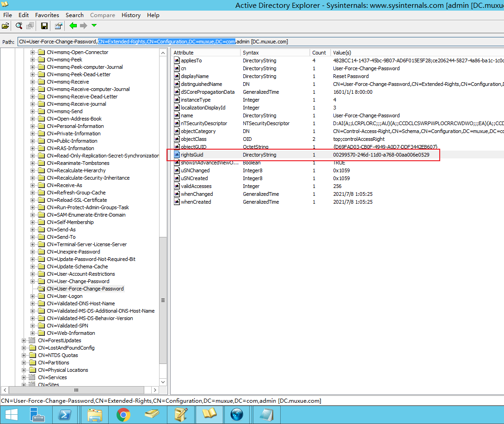Click the gray forward arrow icon
The image size is (504, 424).
point(84,26)
